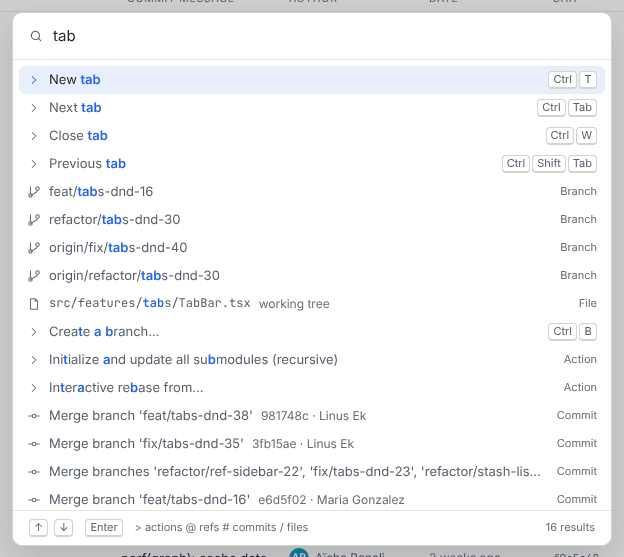
Task: Click the Ctrl keycap on New tab row
Action: pos(562,80)
